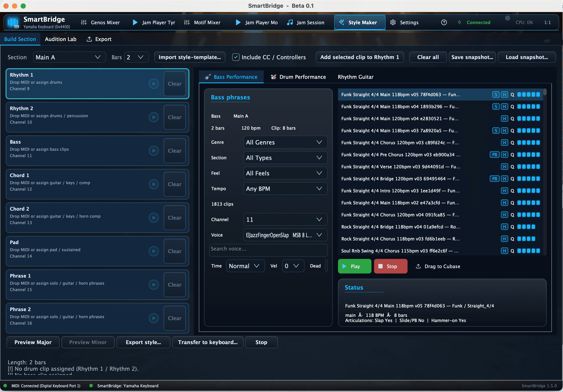Click the Drag to Cubase icon
Image resolution: width=563 pixels, height=392 pixels.
pyautogui.click(x=418, y=266)
